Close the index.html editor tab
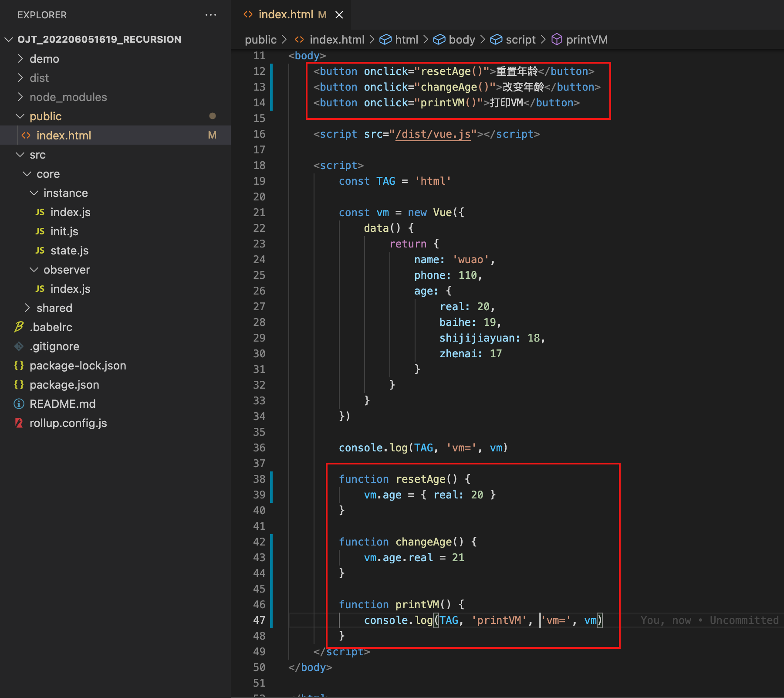Screen dimensions: 784x698 pyautogui.click(x=339, y=15)
